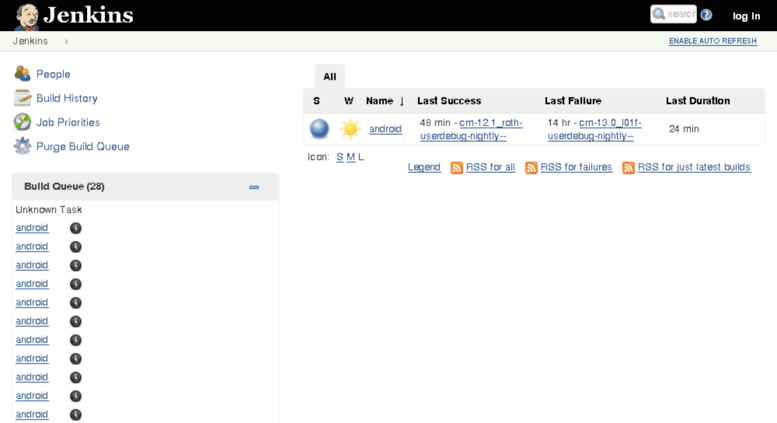
Task: Set icon size to S
Action: (x=339, y=157)
